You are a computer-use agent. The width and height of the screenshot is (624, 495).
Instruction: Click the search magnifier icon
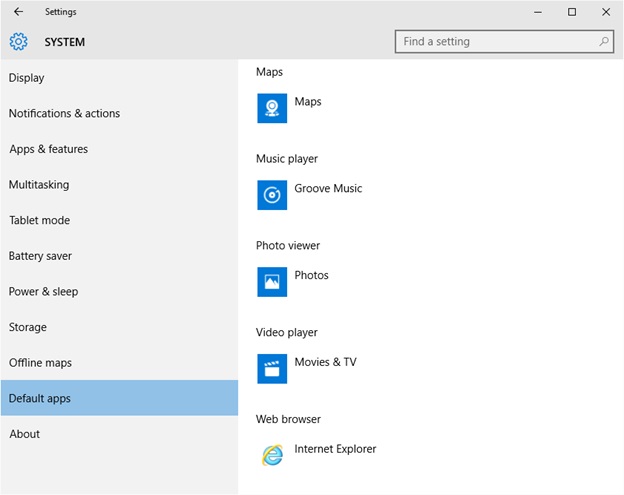604,42
